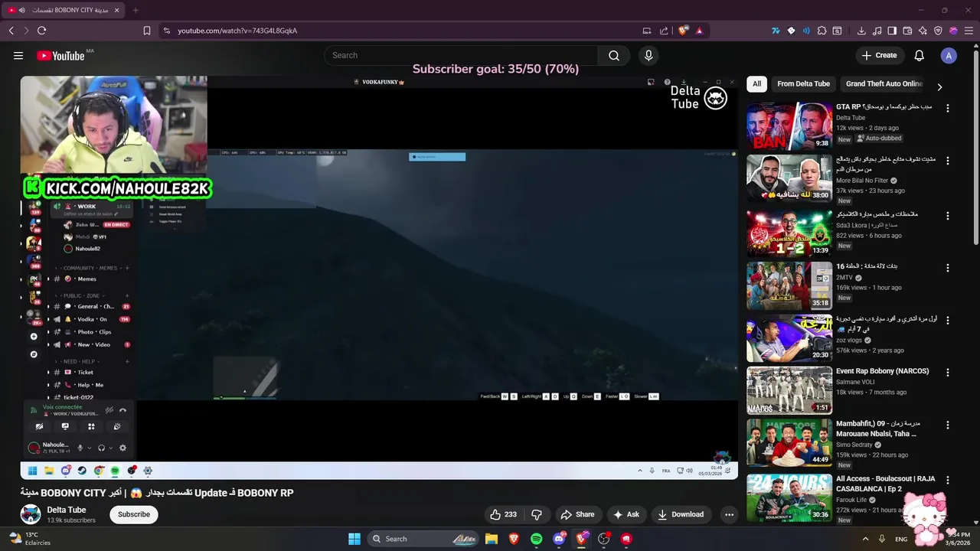
Task: Toggle the browser sidebar panel
Action: coord(892,31)
